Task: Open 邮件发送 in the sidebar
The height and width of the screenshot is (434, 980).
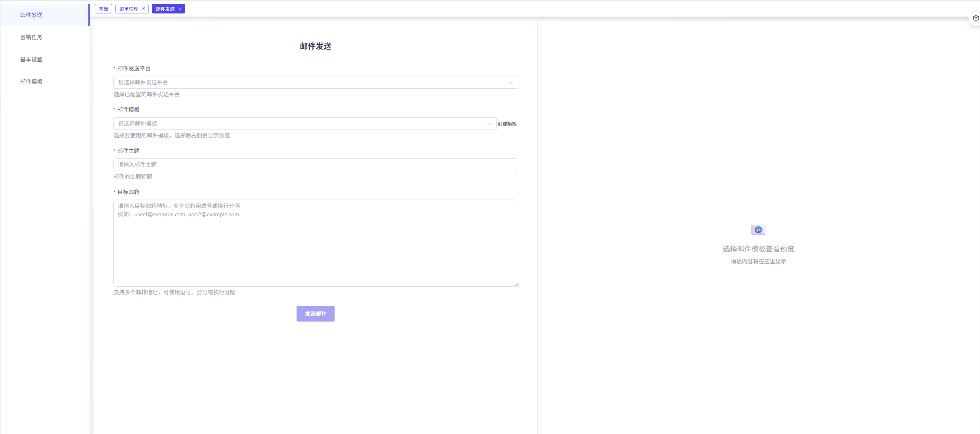Action: coord(45,15)
